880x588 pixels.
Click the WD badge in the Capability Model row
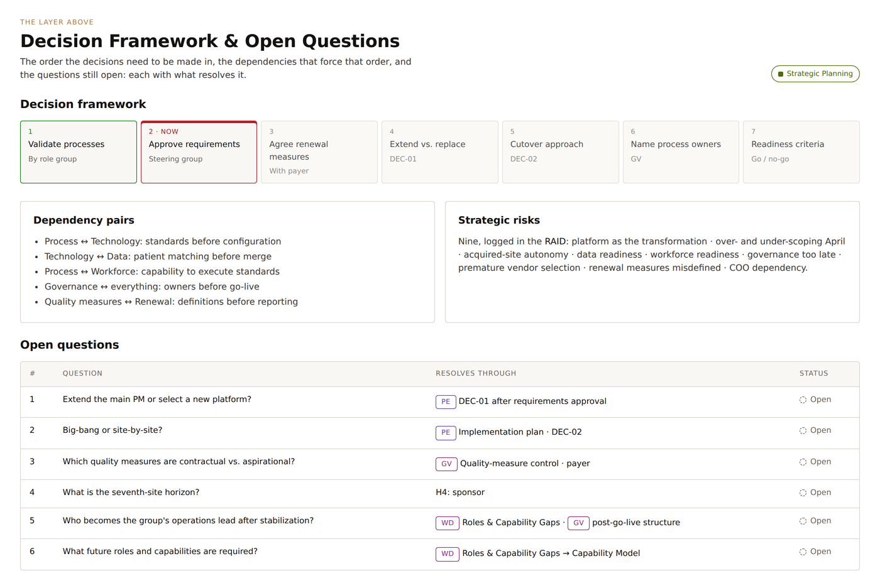(x=448, y=553)
